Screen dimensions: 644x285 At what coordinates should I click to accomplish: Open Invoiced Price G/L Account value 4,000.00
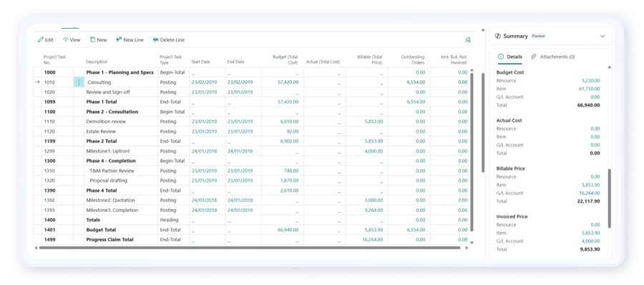pyautogui.click(x=590, y=241)
